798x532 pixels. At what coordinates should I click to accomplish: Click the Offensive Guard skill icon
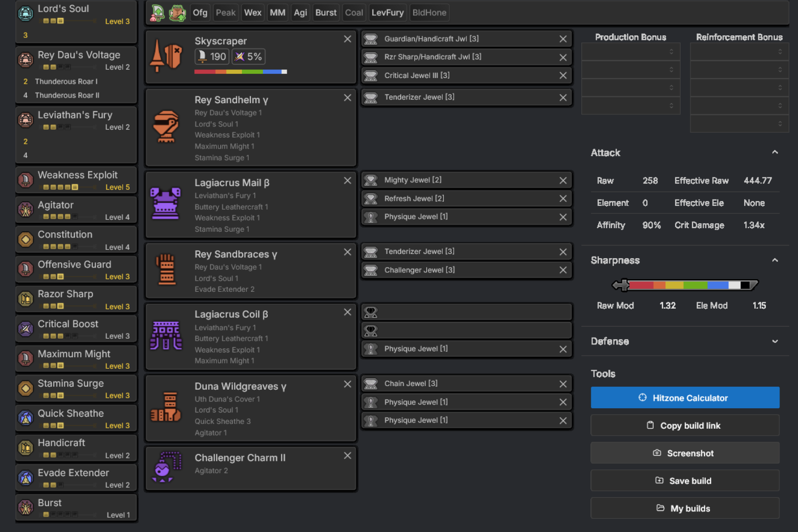[25, 269]
